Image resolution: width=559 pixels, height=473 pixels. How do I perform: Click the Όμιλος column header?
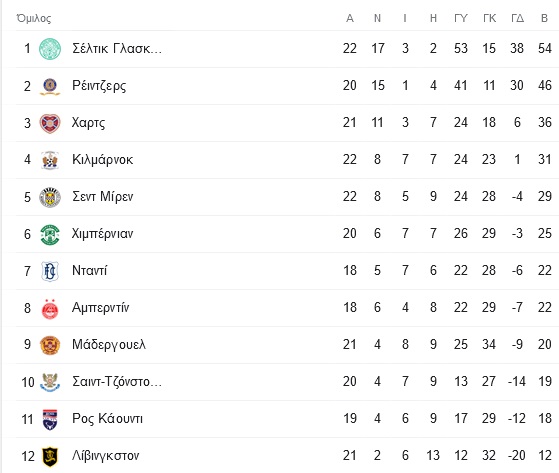[x=34, y=18]
